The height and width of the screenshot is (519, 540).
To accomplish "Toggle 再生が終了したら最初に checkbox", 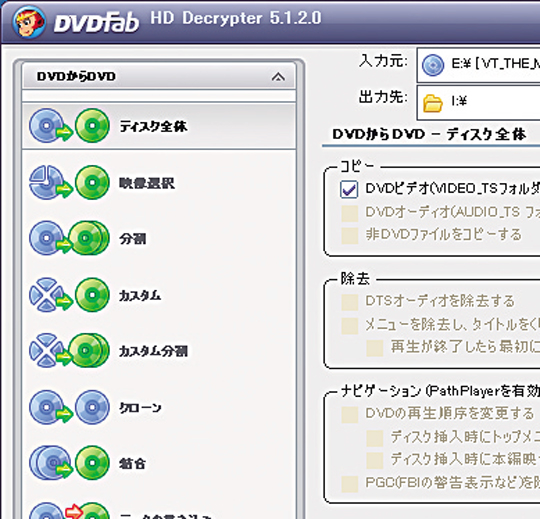I will (374, 348).
